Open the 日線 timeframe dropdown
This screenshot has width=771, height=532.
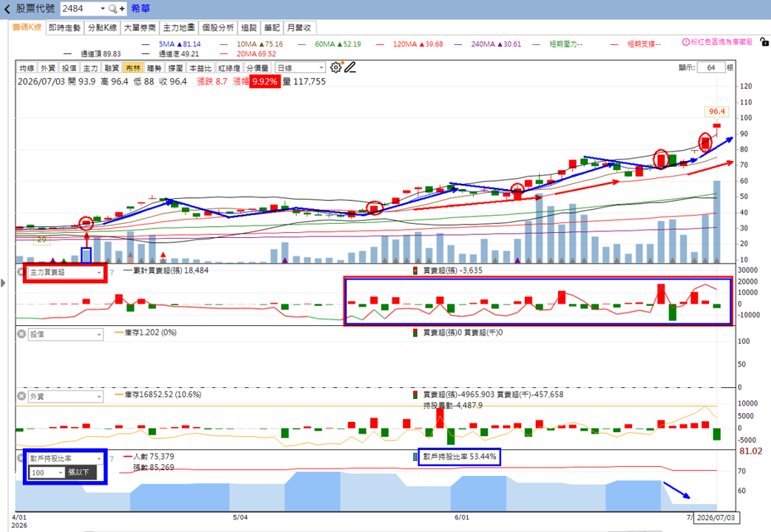300,68
